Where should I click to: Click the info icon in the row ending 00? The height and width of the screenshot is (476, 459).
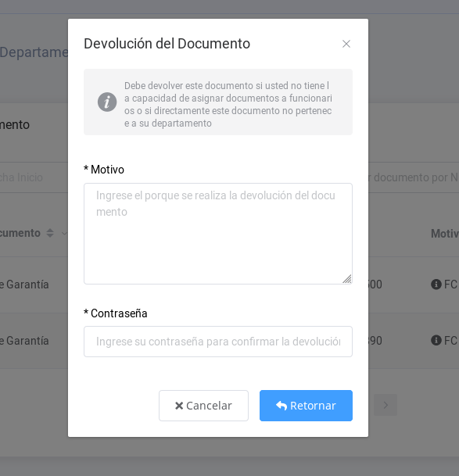click(436, 285)
